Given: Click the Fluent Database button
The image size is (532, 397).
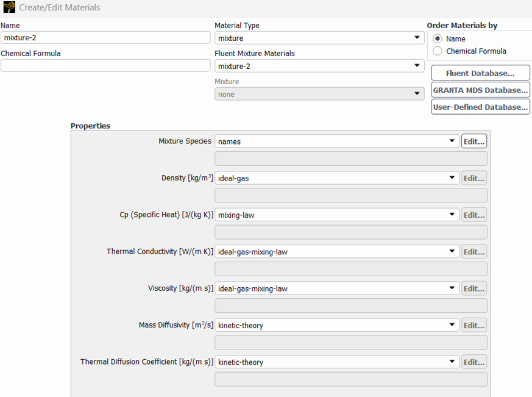Looking at the screenshot, I should tap(480, 73).
